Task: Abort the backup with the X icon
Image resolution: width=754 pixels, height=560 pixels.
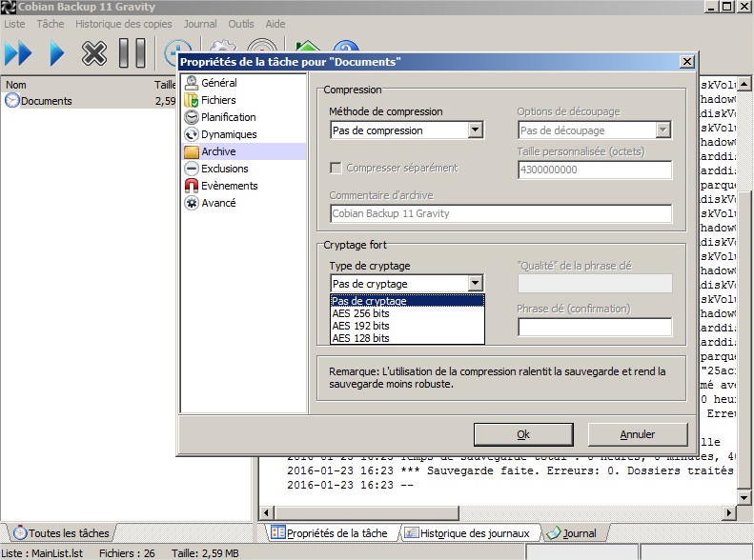Action: click(x=93, y=53)
